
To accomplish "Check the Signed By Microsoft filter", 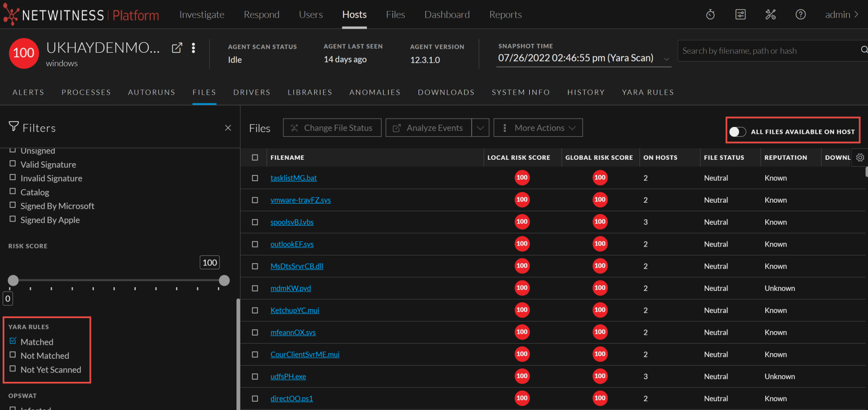I will 13,205.
